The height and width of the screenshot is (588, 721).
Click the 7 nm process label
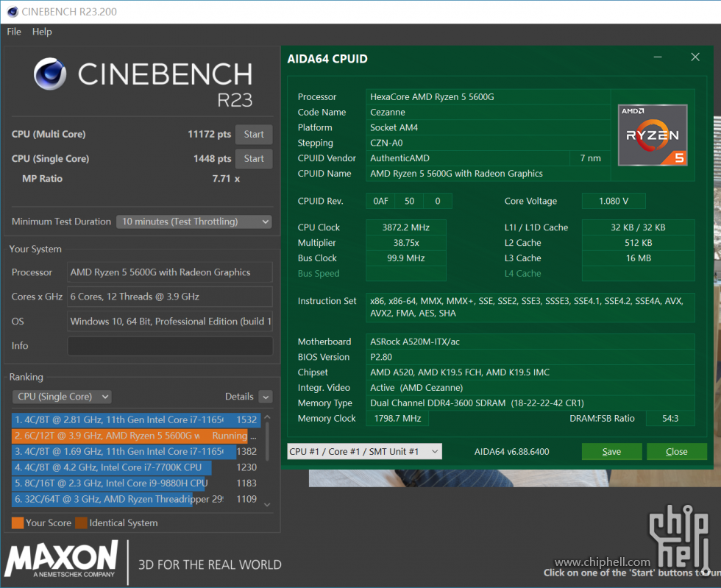click(590, 158)
